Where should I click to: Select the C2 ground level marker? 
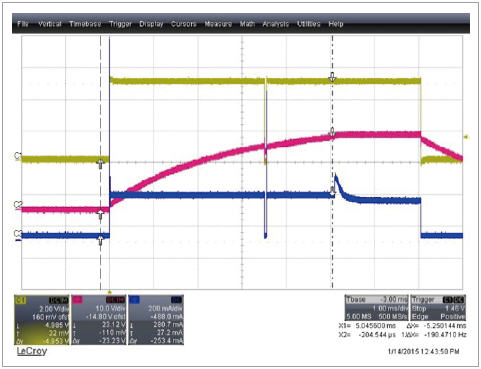(18, 204)
